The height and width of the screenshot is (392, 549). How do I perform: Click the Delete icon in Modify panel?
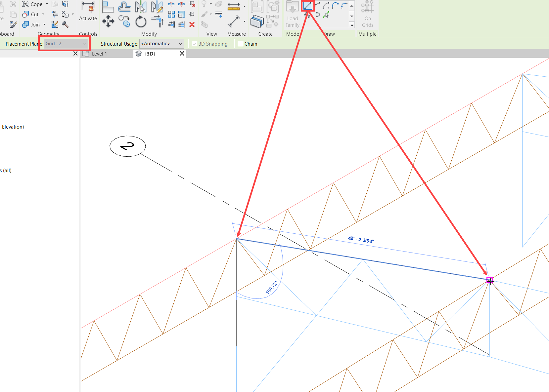point(192,24)
